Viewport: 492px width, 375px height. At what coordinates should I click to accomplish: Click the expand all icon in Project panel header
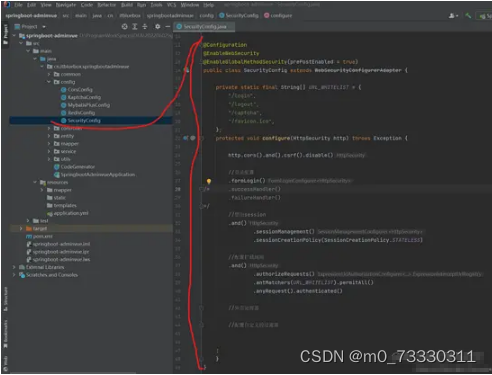pos(135,26)
